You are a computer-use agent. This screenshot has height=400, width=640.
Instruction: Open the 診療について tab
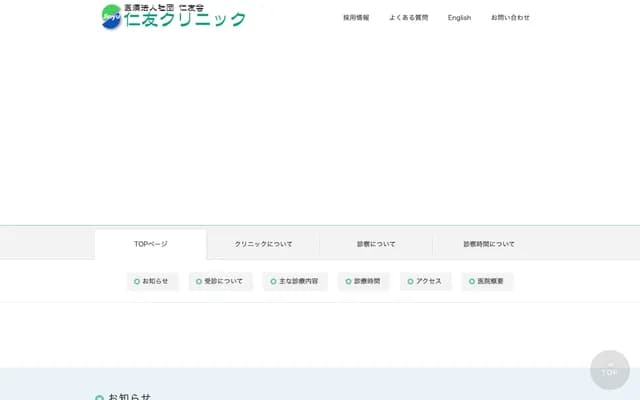(x=376, y=244)
